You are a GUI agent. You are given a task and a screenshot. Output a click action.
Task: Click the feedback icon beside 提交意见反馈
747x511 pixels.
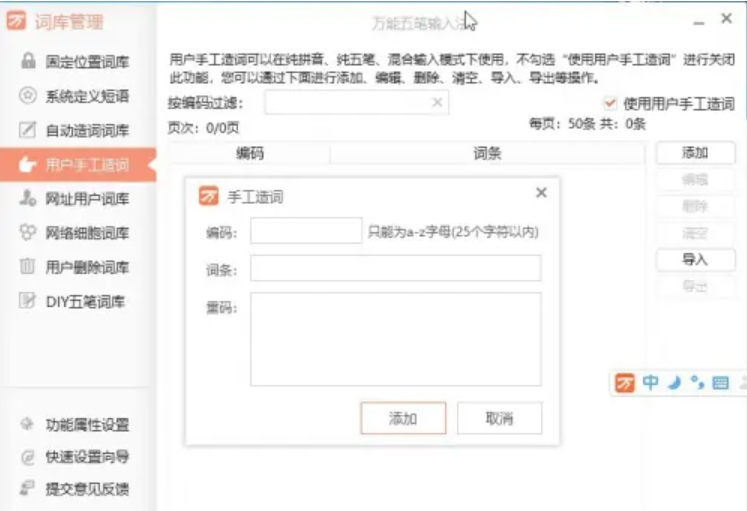pos(27,488)
